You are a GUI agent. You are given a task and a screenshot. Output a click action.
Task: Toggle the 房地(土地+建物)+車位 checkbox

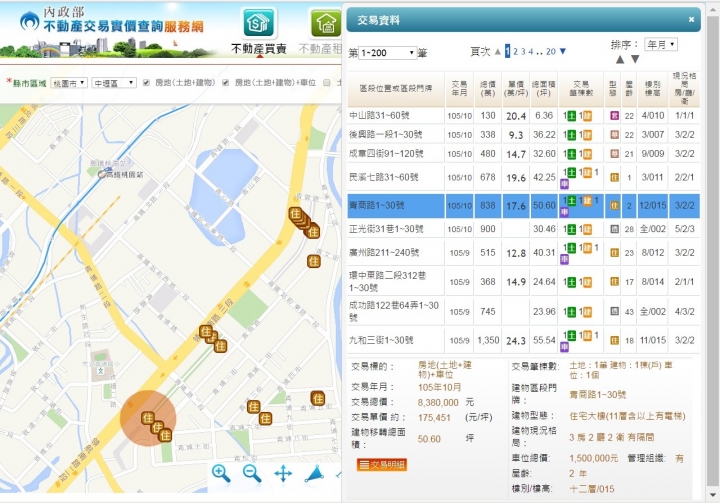[225, 83]
